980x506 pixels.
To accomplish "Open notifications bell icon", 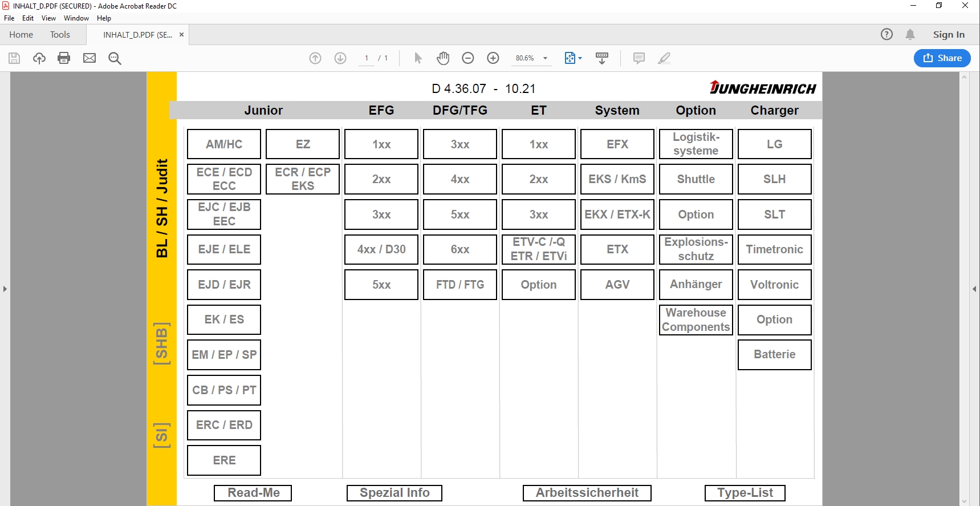I will 910,34.
